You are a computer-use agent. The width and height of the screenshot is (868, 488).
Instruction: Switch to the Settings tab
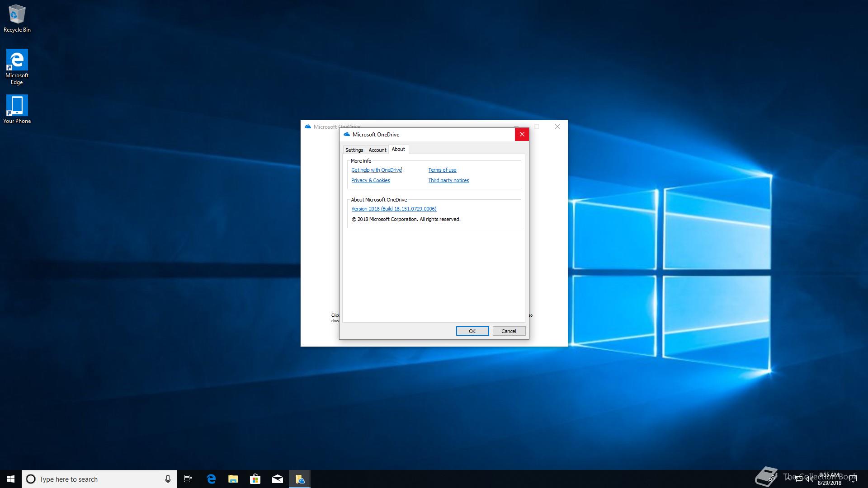tap(354, 150)
